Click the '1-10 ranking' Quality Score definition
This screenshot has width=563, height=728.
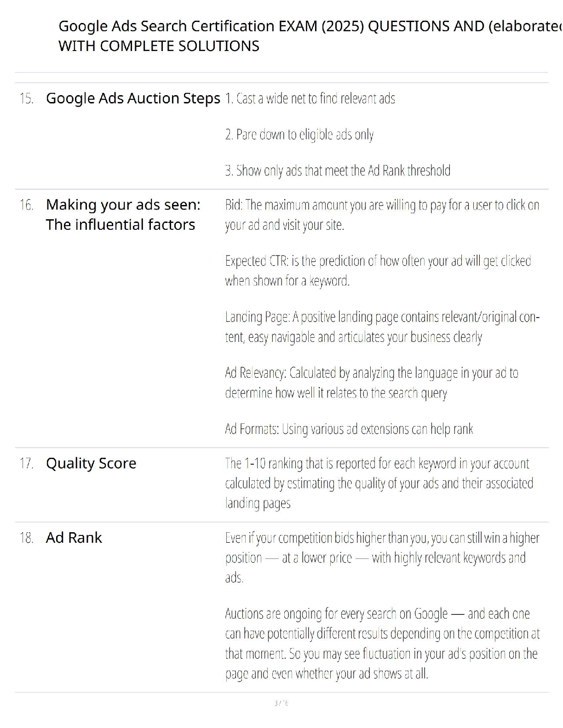(379, 483)
